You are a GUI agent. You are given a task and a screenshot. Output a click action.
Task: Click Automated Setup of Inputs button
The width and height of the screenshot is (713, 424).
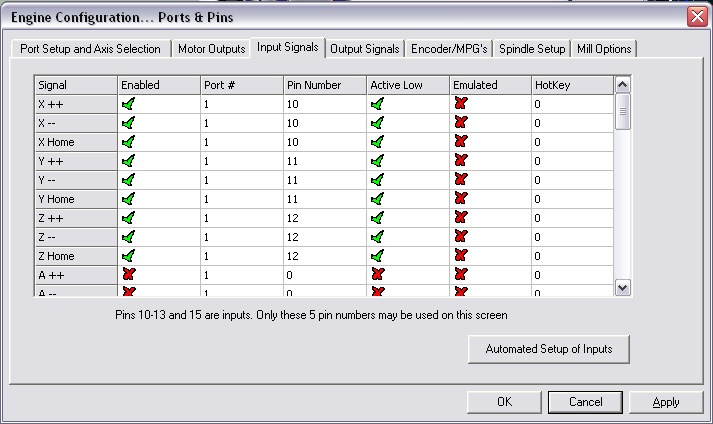pyautogui.click(x=548, y=349)
